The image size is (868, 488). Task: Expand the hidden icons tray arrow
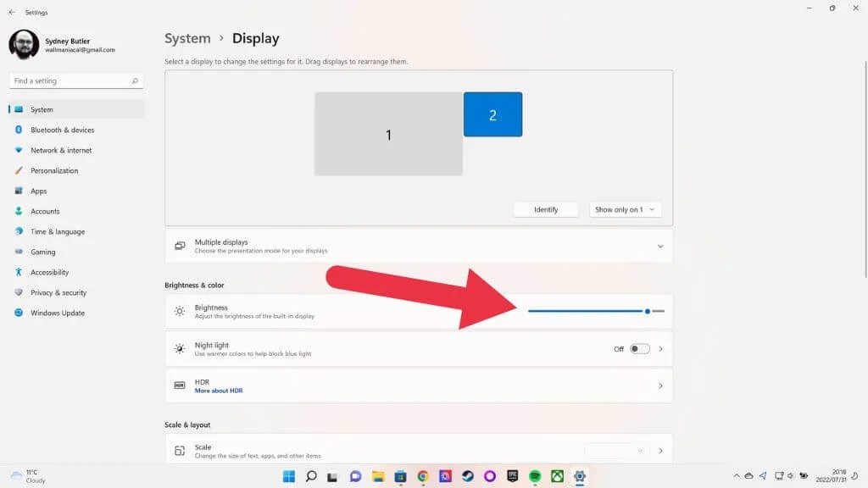click(737, 476)
